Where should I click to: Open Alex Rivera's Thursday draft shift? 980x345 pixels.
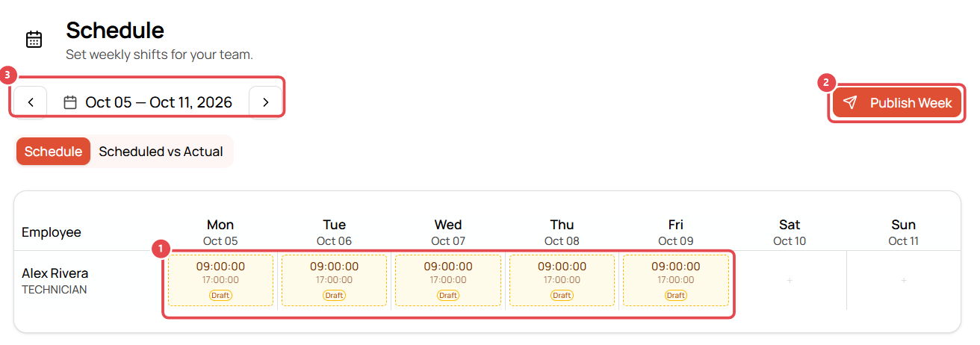(562, 281)
